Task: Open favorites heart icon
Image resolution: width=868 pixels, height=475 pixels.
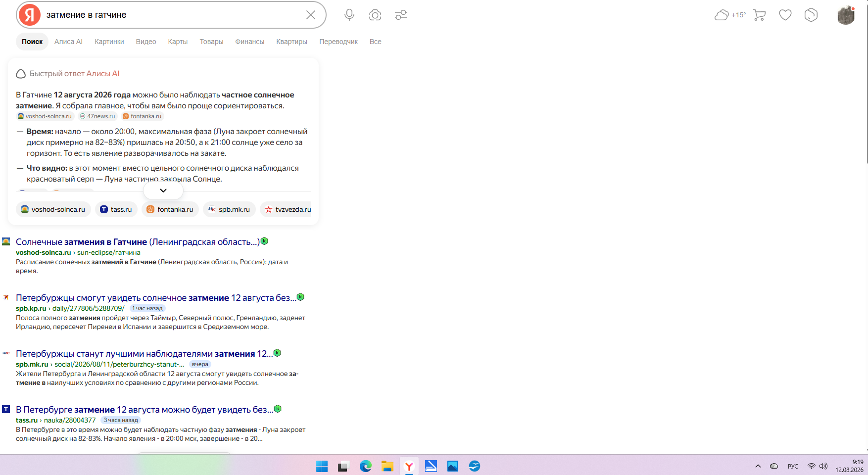Action: 785,15
